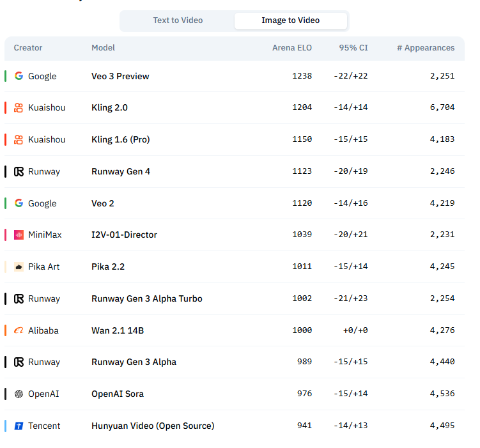Click the confidence interval -14/+13
This screenshot has width=480, height=448.
351,426
